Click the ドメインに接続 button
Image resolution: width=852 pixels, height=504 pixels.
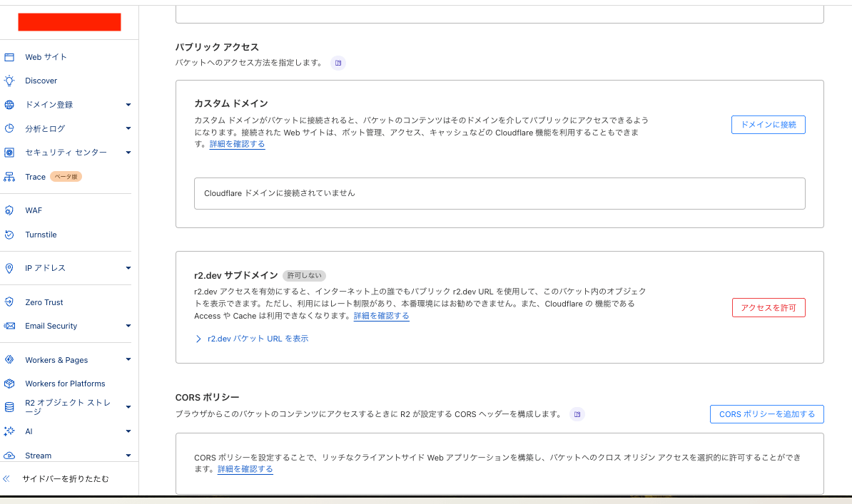(769, 125)
